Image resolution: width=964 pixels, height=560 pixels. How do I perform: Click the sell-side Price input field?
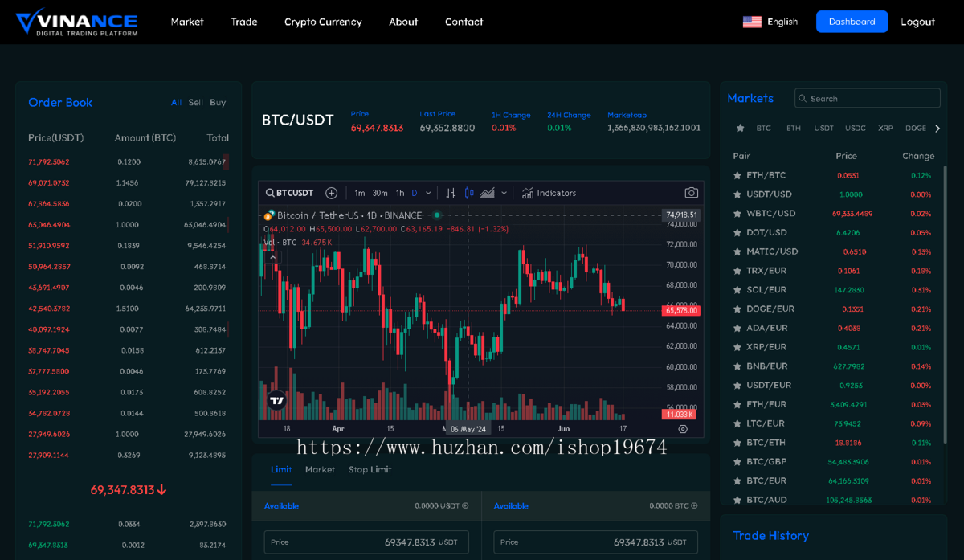coord(595,542)
